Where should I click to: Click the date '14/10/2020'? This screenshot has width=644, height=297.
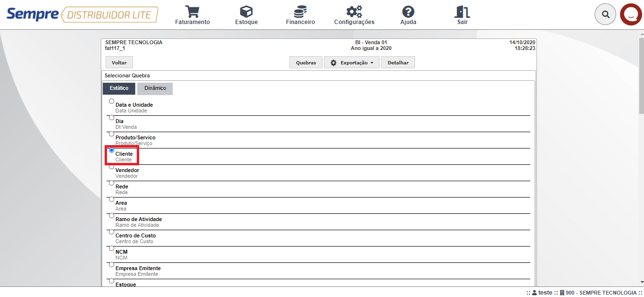pos(522,42)
